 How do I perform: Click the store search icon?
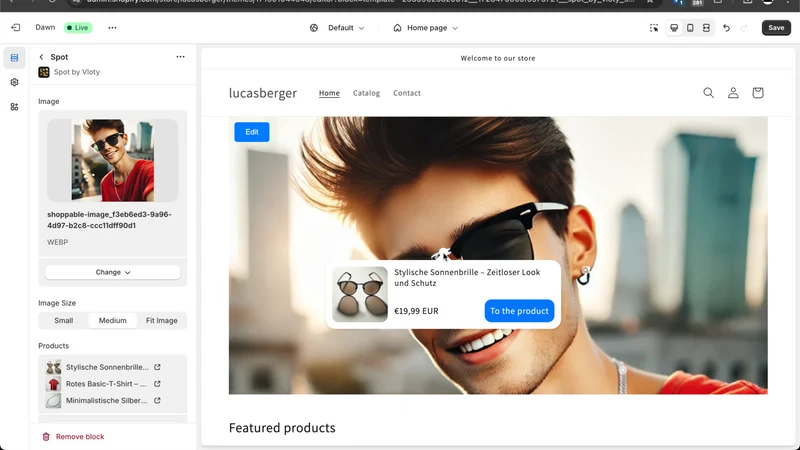(709, 93)
